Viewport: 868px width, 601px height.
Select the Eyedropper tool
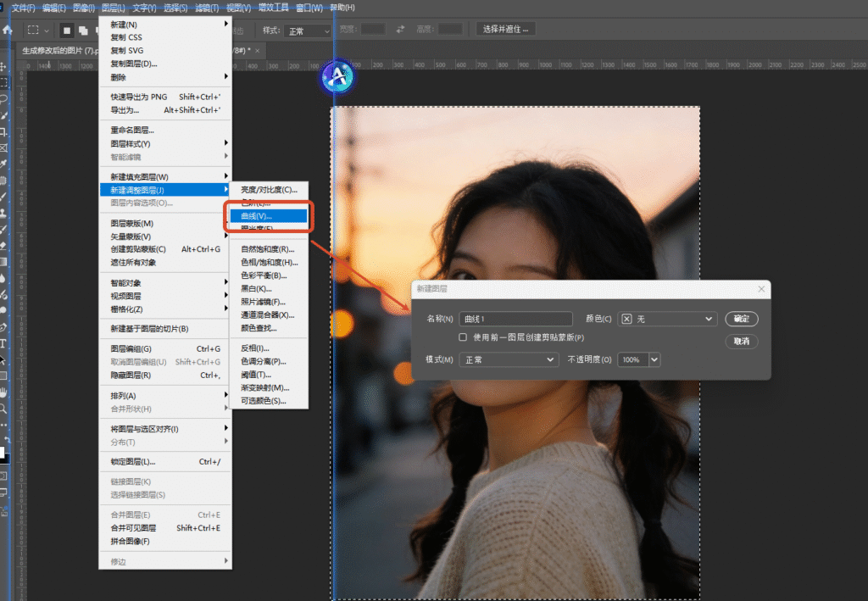[x=4, y=164]
